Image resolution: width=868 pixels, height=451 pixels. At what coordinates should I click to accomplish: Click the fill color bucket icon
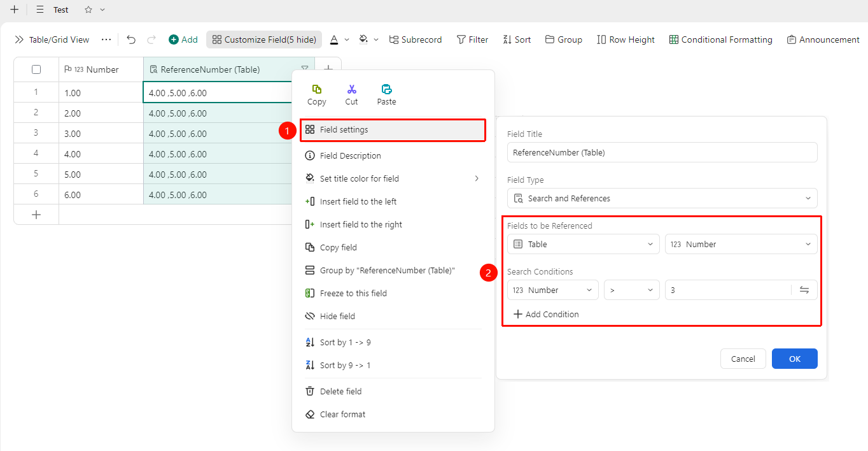363,39
